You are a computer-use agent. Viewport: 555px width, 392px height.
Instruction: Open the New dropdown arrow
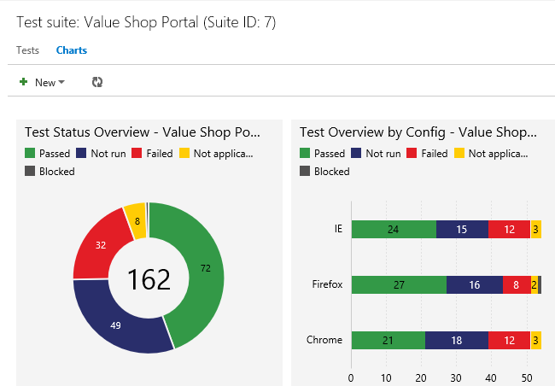pos(61,83)
